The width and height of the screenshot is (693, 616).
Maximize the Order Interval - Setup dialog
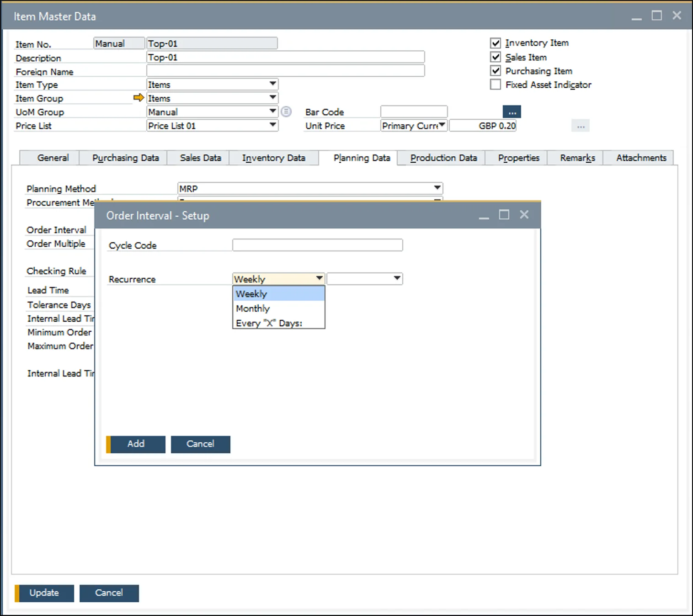click(x=504, y=215)
